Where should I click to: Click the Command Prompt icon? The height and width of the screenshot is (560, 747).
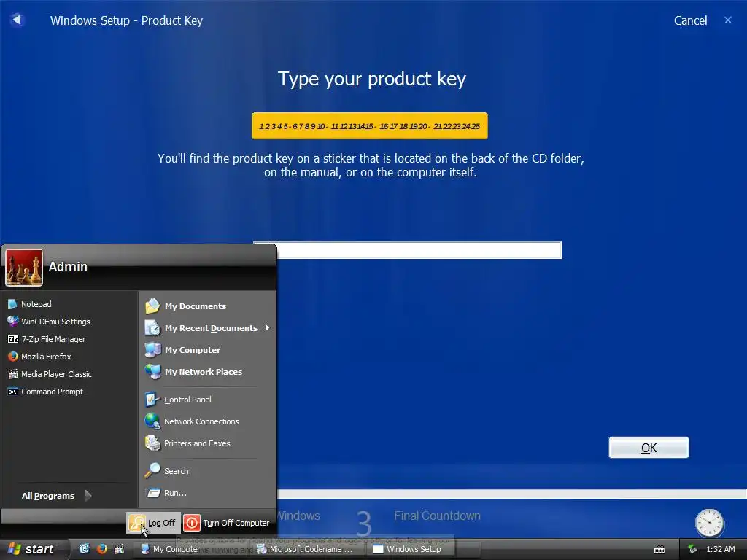pos(13,392)
